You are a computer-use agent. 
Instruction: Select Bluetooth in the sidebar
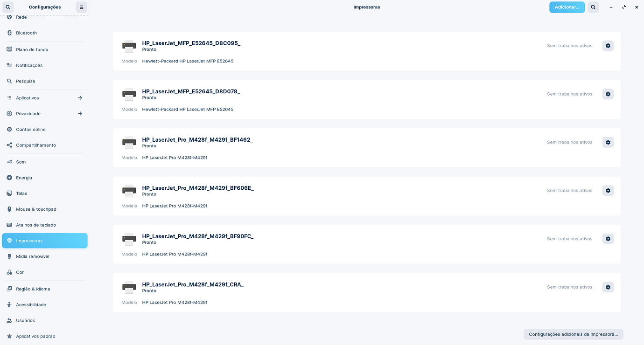pyautogui.click(x=26, y=33)
